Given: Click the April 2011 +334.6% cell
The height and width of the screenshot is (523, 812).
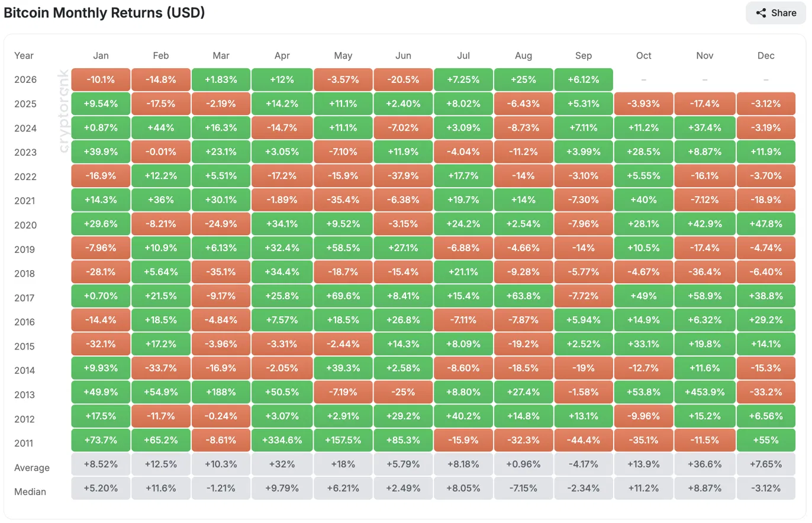Looking at the screenshot, I should [282, 440].
